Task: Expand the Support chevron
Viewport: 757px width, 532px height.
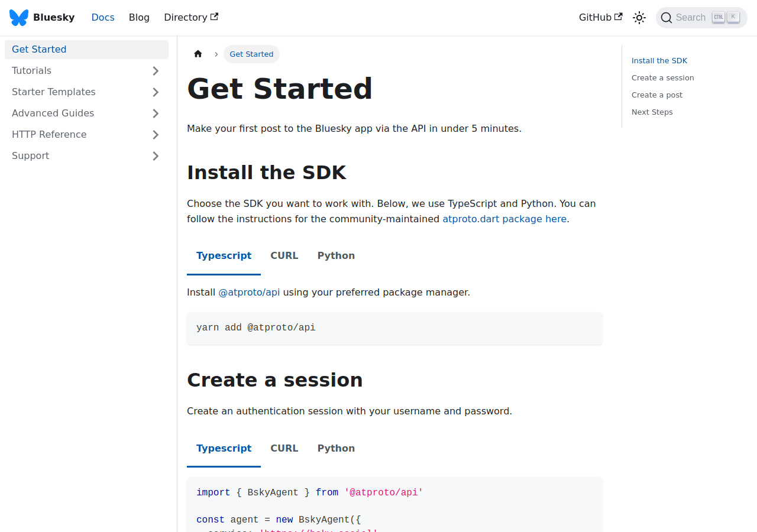Action: point(156,156)
